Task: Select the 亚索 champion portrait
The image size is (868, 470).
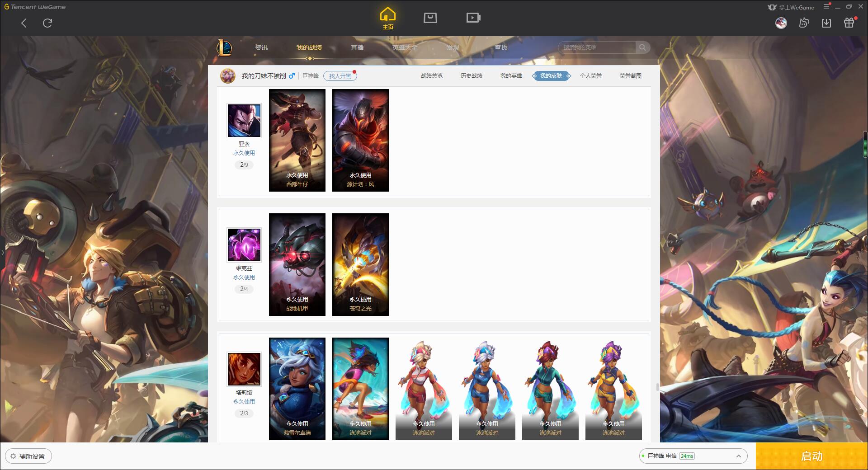Action: (x=244, y=121)
